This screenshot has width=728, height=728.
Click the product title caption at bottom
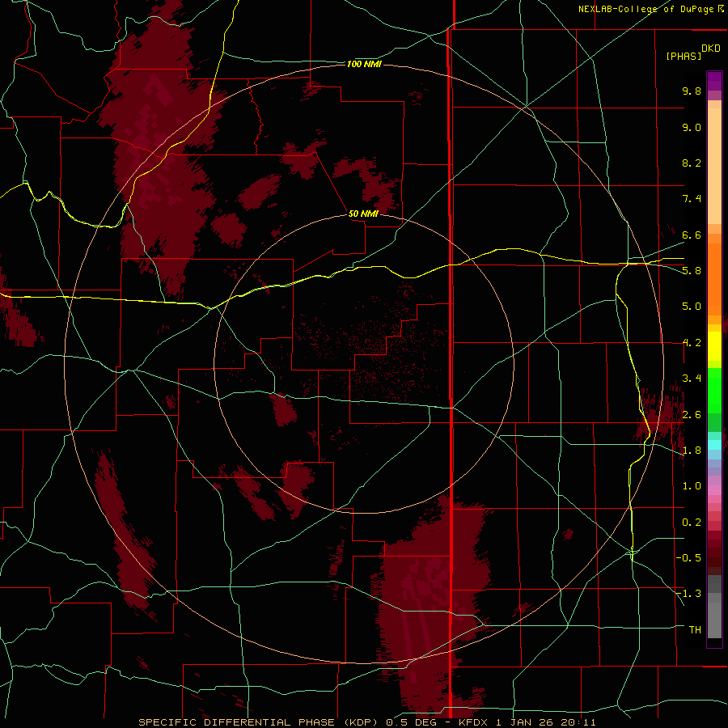366,722
